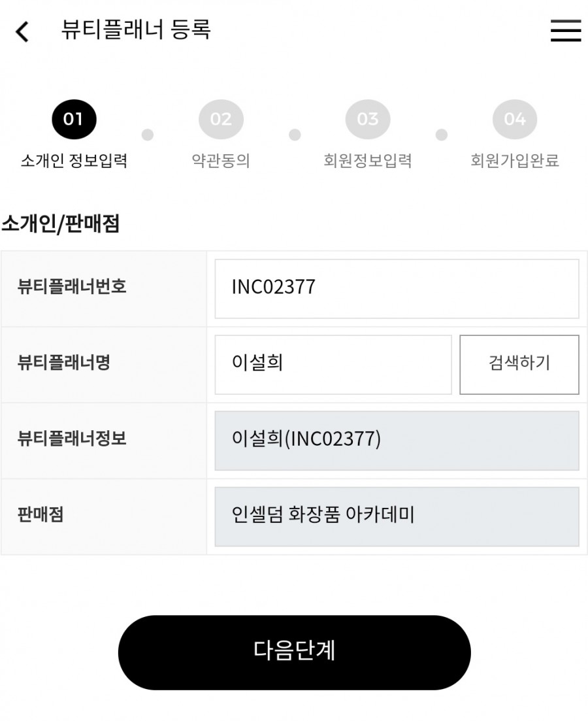This screenshot has height=721, width=588.
Task: Select step 01 circle icon
Action: (74, 119)
